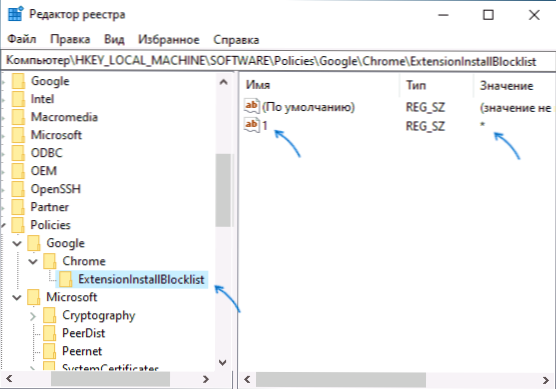Click the Chrome folder icon in tree
This screenshot has width=556, height=389.
[x=50, y=261]
